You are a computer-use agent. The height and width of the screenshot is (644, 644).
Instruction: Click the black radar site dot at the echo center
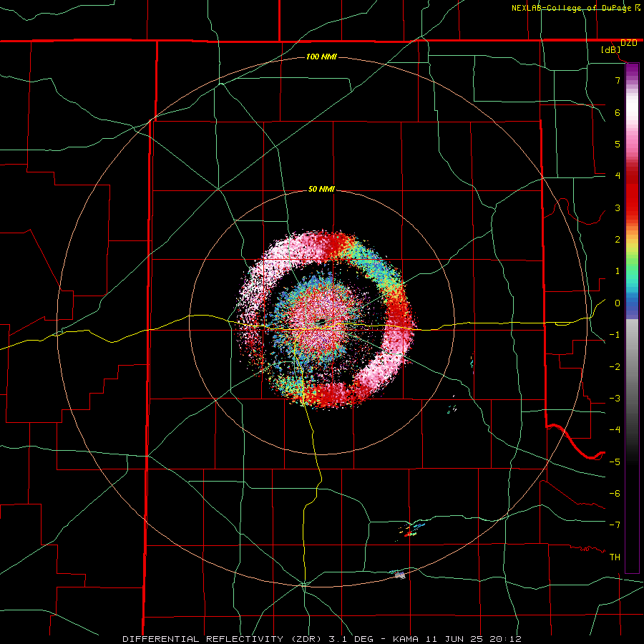(321, 321)
